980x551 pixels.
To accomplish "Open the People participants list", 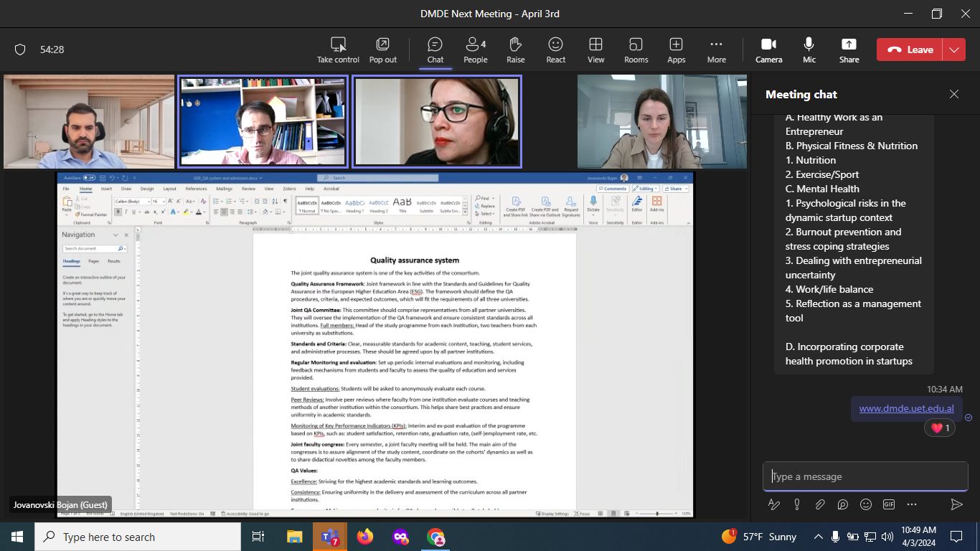I will 475,50.
